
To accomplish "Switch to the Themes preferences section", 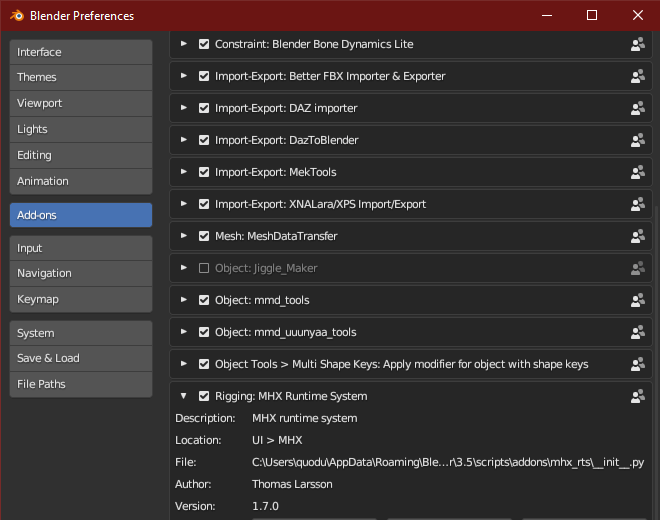I will coord(81,77).
